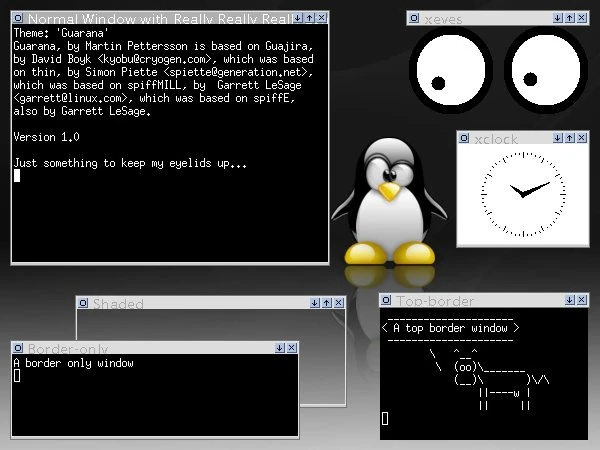600x450 pixels.
Task: Click up-arrow button on xclock titlebar
Action: tap(570, 138)
